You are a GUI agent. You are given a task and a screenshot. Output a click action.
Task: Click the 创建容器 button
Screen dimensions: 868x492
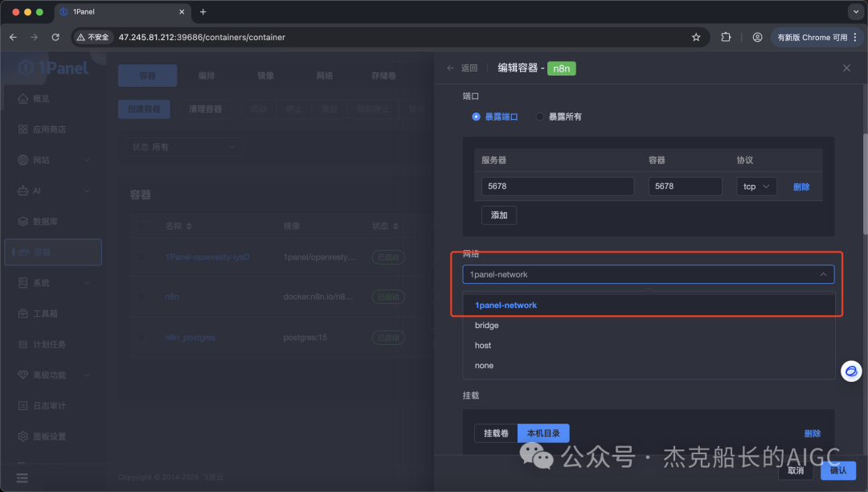pos(144,109)
